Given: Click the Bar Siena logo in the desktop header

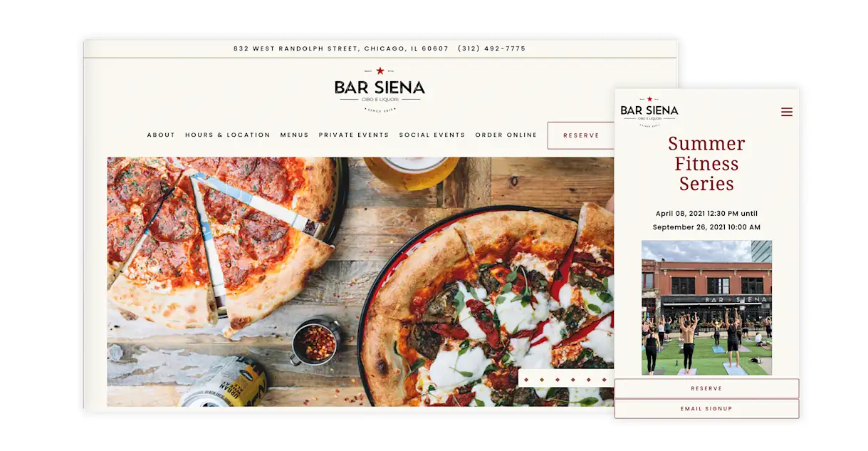Looking at the screenshot, I should click(380, 89).
